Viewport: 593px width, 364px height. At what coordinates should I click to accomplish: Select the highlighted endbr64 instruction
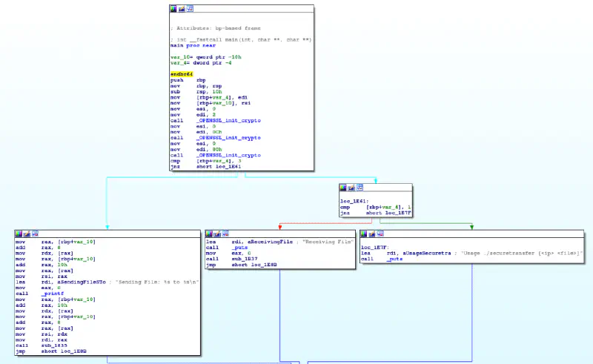point(181,74)
